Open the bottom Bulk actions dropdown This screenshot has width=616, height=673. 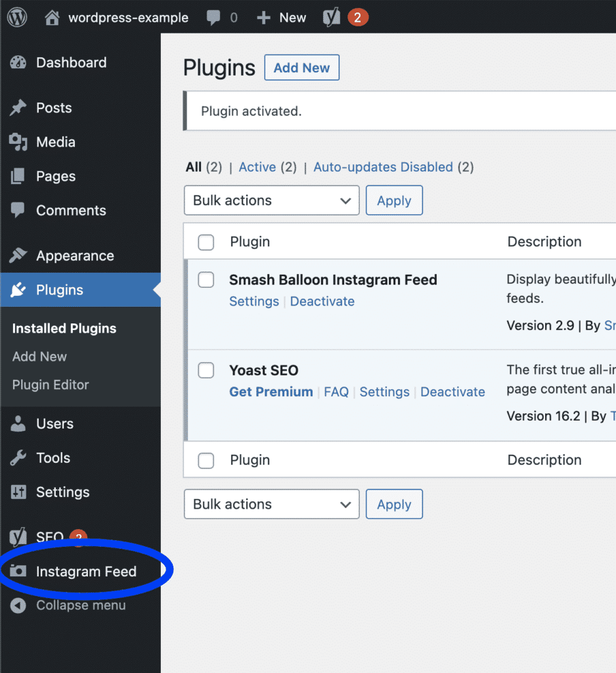pyautogui.click(x=271, y=504)
